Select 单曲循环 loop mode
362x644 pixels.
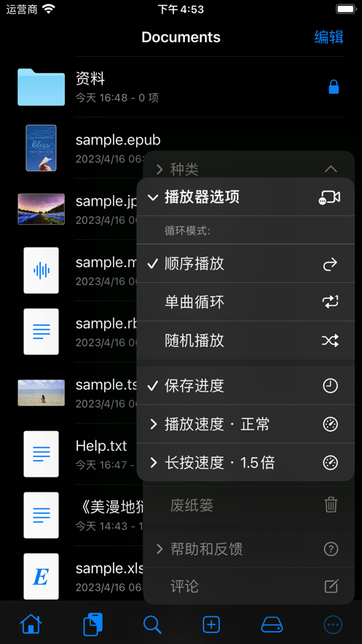pyautogui.click(x=245, y=302)
